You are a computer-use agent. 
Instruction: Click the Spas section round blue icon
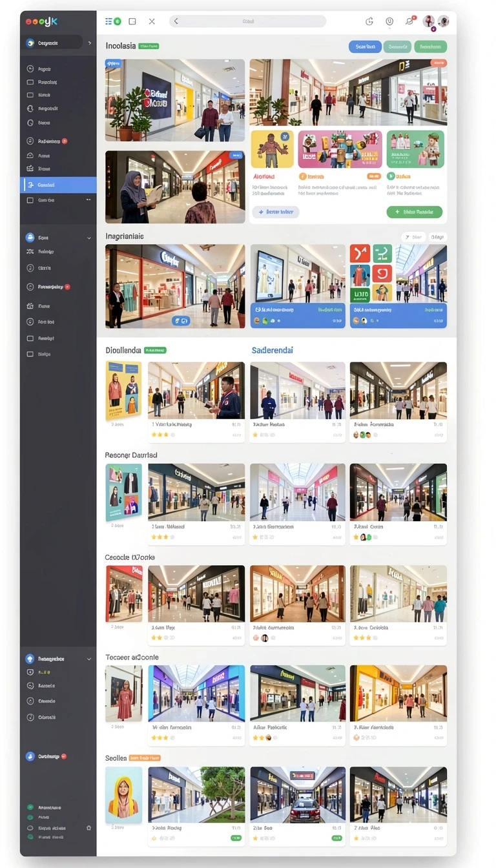[30, 238]
